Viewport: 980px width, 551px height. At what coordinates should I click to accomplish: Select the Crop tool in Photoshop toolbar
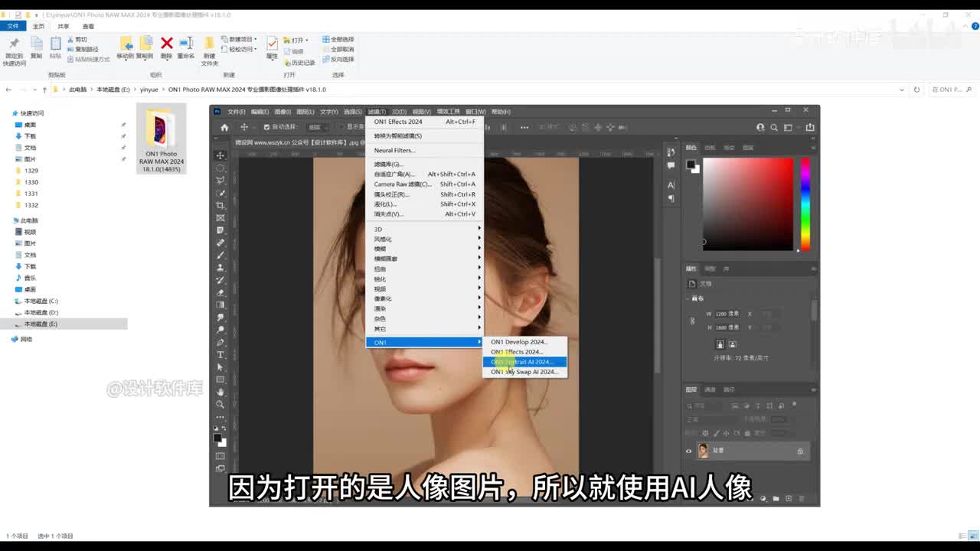tap(220, 206)
